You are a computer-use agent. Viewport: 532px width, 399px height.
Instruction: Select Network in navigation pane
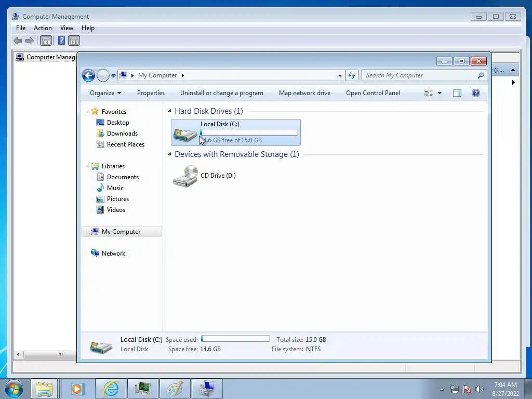coord(113,254)
